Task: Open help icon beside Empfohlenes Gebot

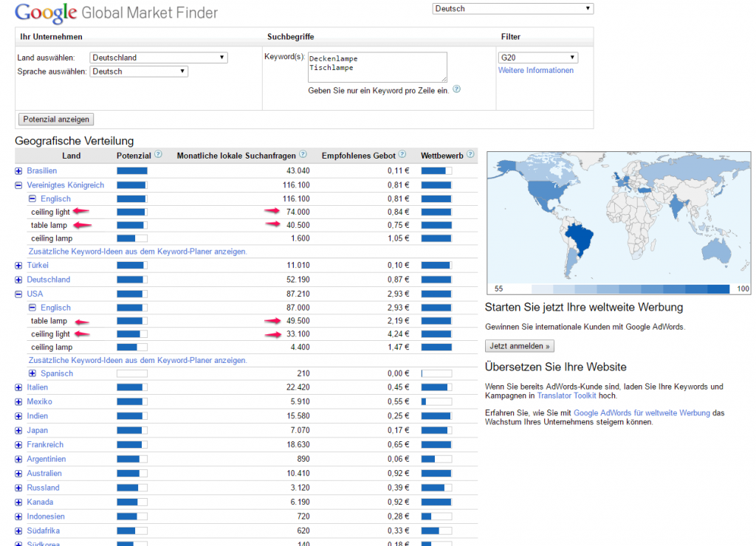Action: pyautogui.click(x=402, y=155)
